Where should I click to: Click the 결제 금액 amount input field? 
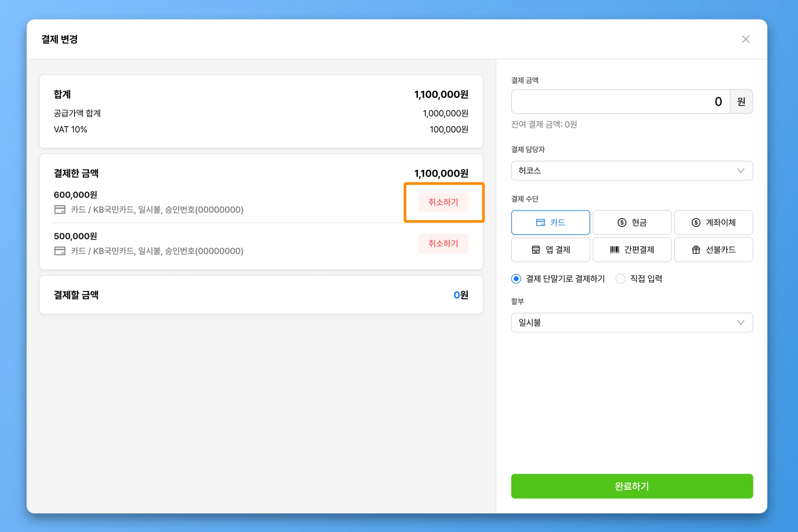[x=620, y=102]
